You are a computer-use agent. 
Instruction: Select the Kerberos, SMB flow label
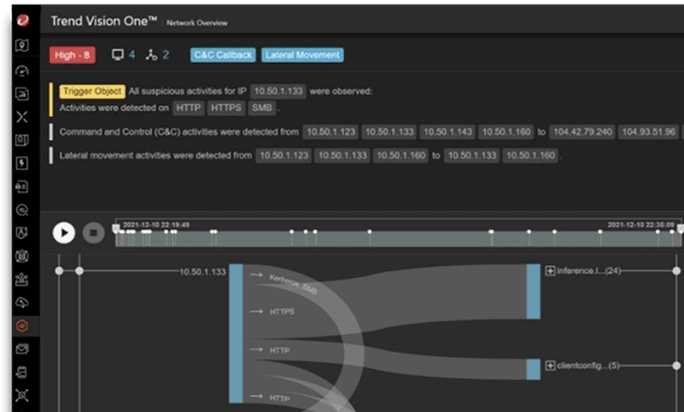click(293, 284)
